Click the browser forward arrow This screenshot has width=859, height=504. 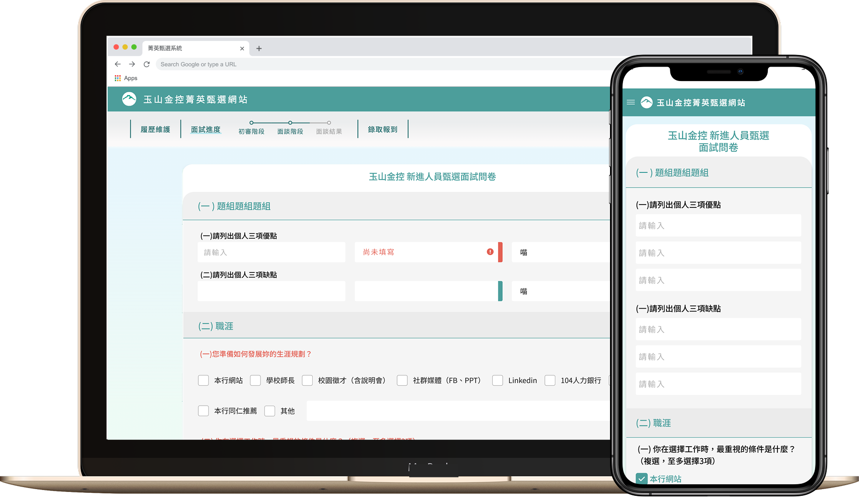132,64
